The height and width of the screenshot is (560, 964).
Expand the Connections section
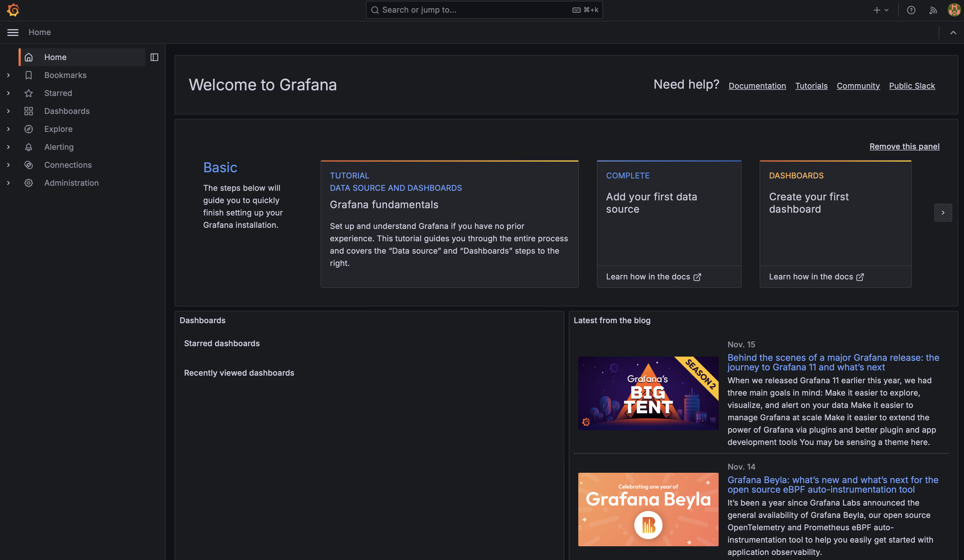point(8,165)
